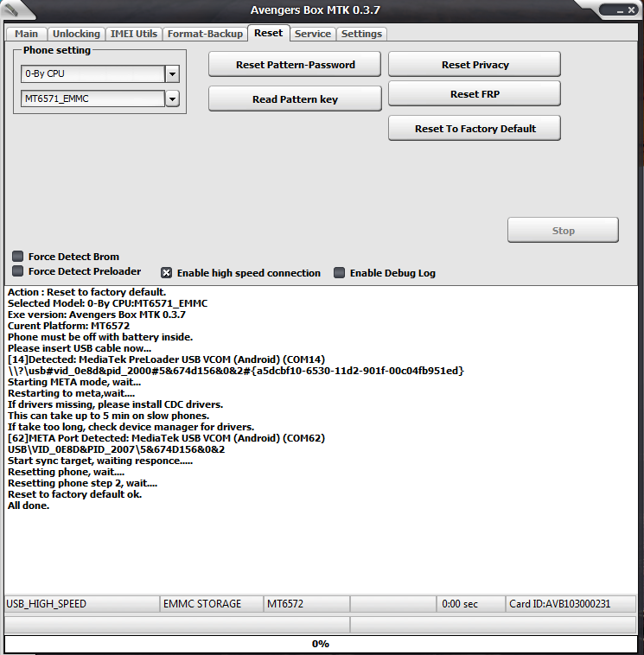644x655 pixels.
Task: Go to the Format-Backup tab
Action: [x=205, y=34]
